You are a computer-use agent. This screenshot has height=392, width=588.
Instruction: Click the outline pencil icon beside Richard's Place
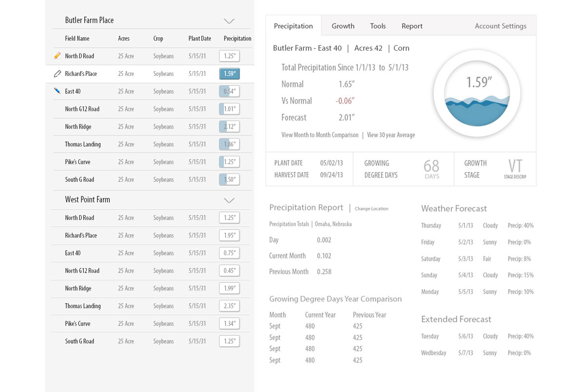[57, 73]
